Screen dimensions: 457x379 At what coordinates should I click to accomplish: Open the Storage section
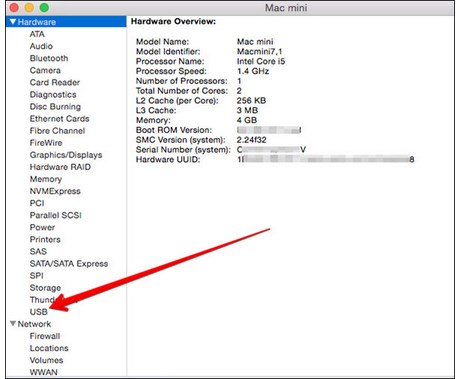(x=45, y=288)
